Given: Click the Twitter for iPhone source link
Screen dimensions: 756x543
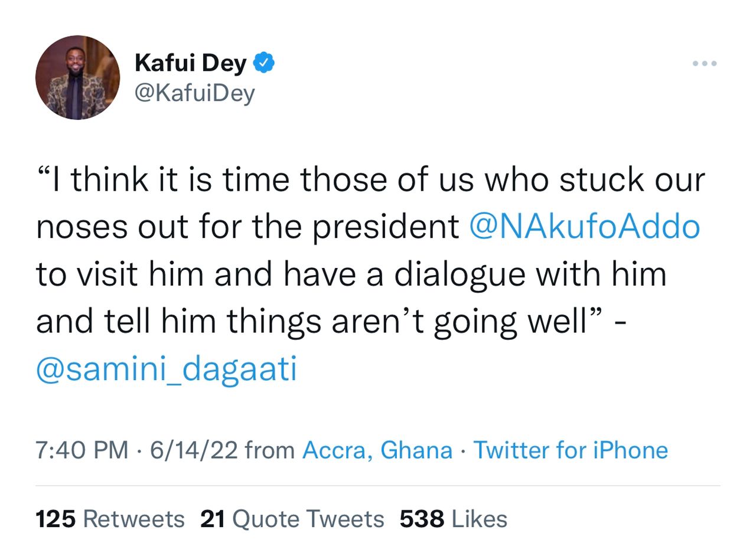Looking at the screenshot, I should click(x=571, y=450).
